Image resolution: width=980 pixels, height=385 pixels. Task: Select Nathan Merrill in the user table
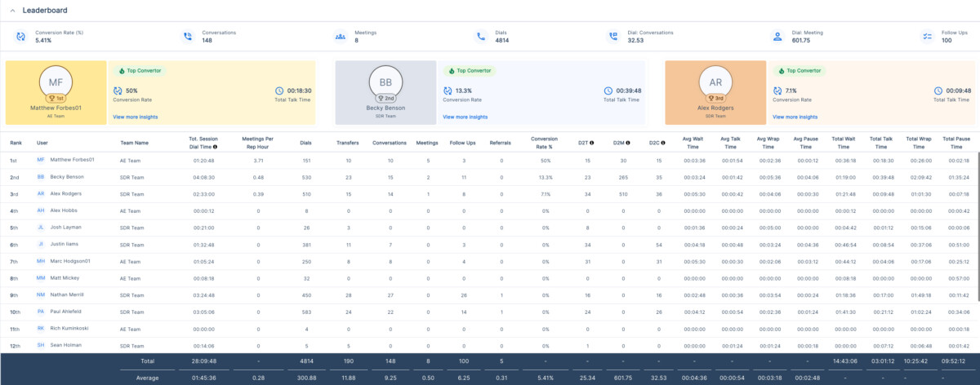[x=69, y=295]
